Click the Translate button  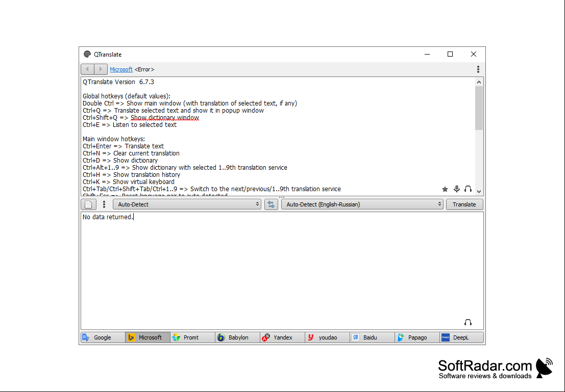(x=464, y=204)
